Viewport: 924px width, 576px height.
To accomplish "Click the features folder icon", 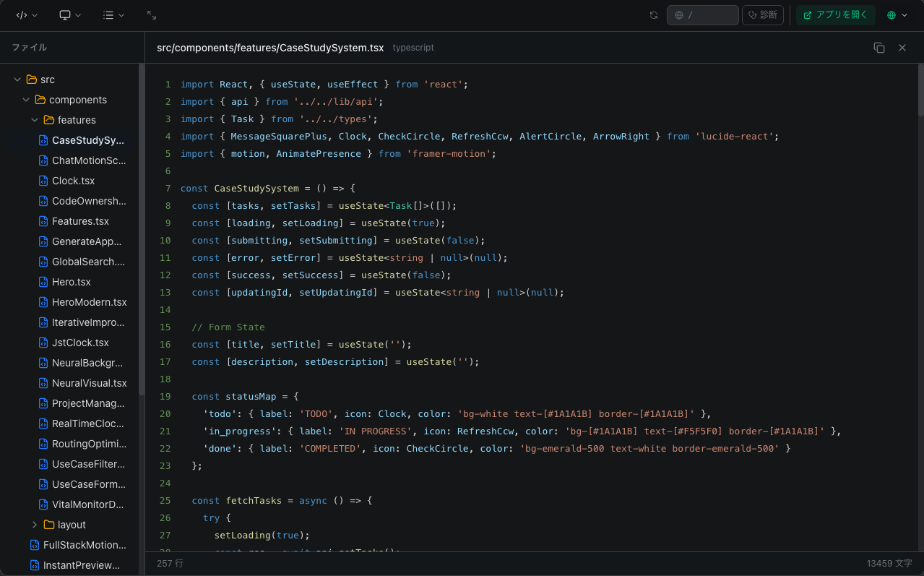I will click(x=48, y=120).
